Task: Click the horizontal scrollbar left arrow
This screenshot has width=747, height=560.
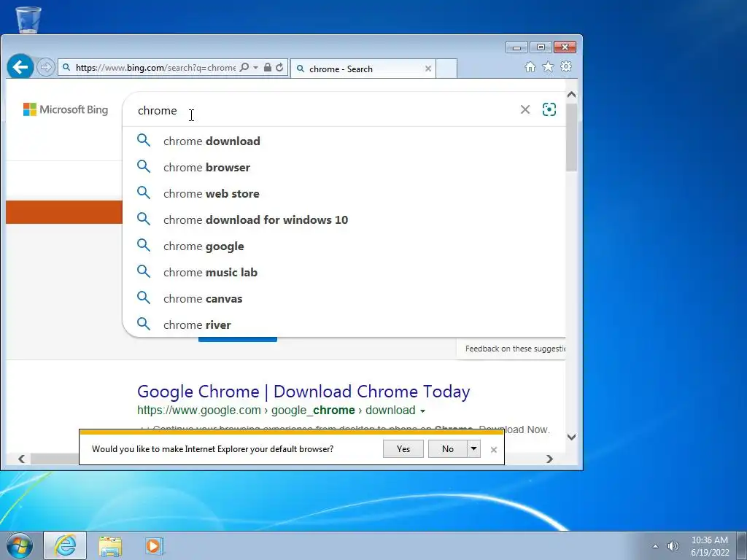Action: [21, 459]
